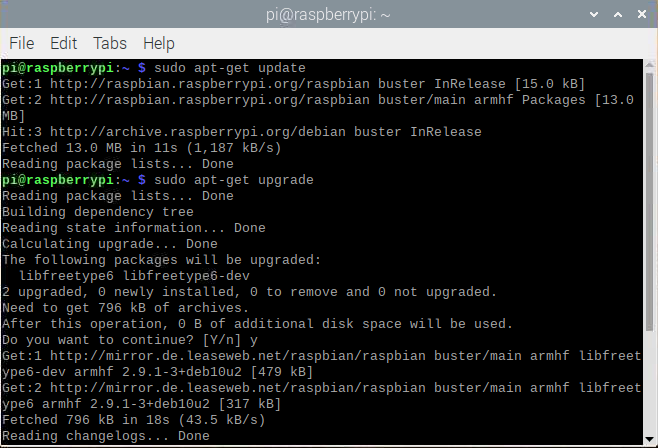Close the terminal window with X
Screen dimensions: 658x448
click(642, 14)
